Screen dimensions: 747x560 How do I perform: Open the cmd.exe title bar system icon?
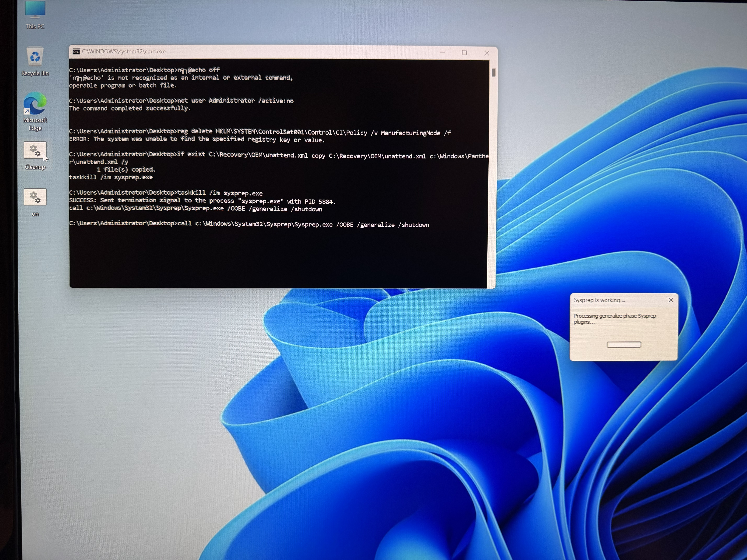coord(76,52)
